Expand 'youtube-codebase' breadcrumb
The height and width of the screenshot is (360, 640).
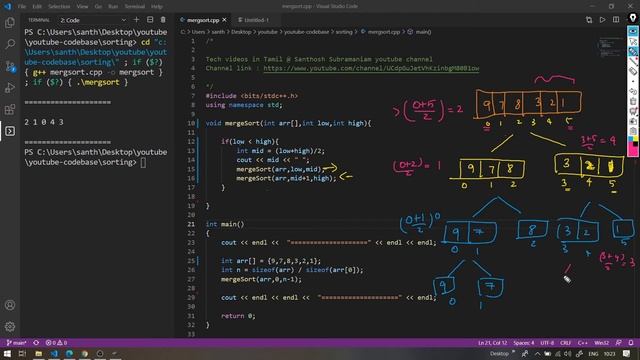(x=306, y=31)
